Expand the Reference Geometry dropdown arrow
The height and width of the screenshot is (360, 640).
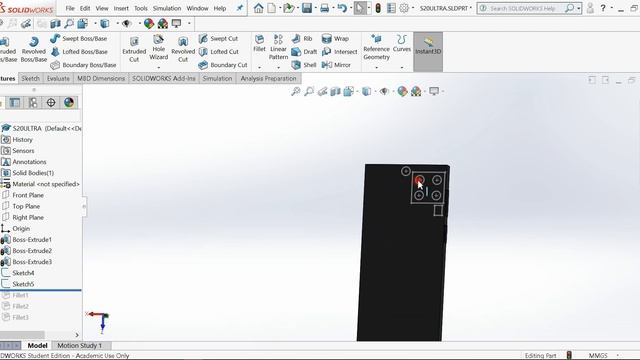[376, 67]
